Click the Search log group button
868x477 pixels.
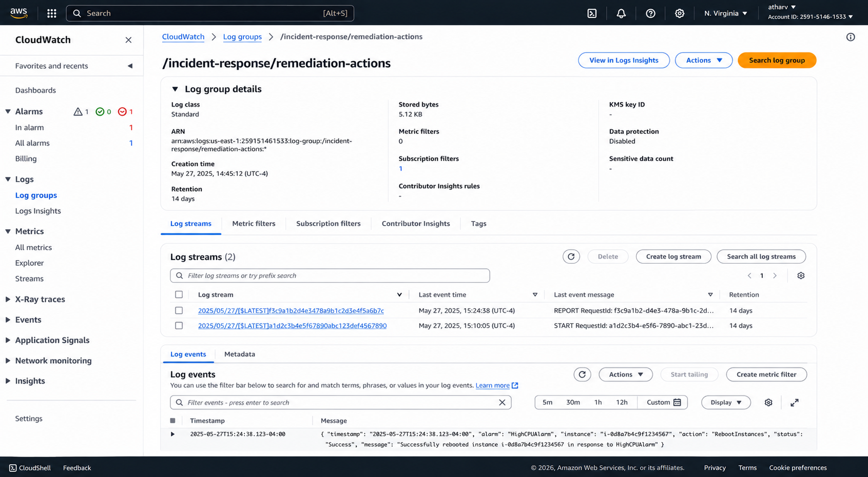tap(777, 60)
